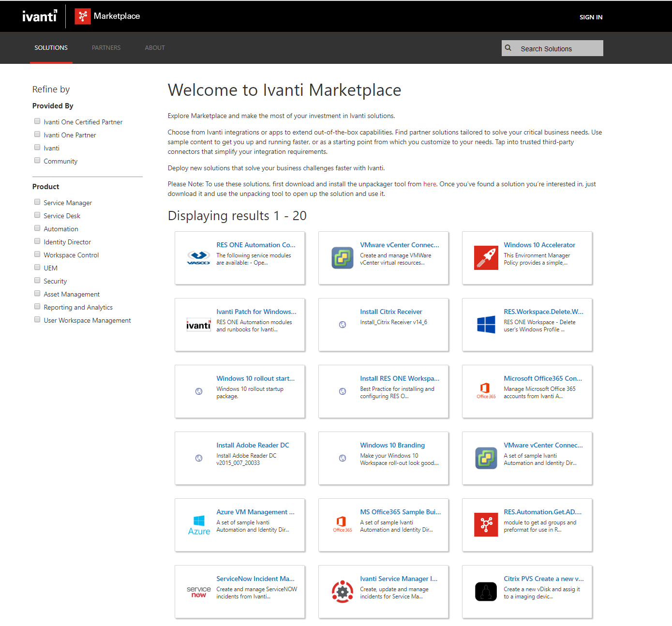The width and height of the screenshot is (672, 626).
Task: Click Marketplace text in header
Action: (117, 16)
